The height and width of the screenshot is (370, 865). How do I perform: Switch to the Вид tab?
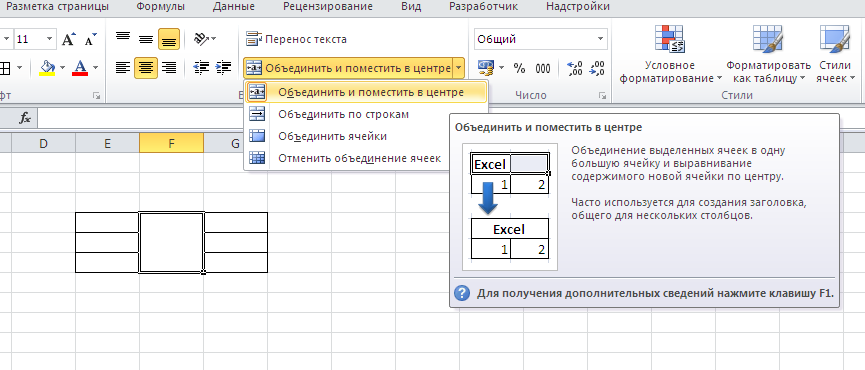pos(412,7)
